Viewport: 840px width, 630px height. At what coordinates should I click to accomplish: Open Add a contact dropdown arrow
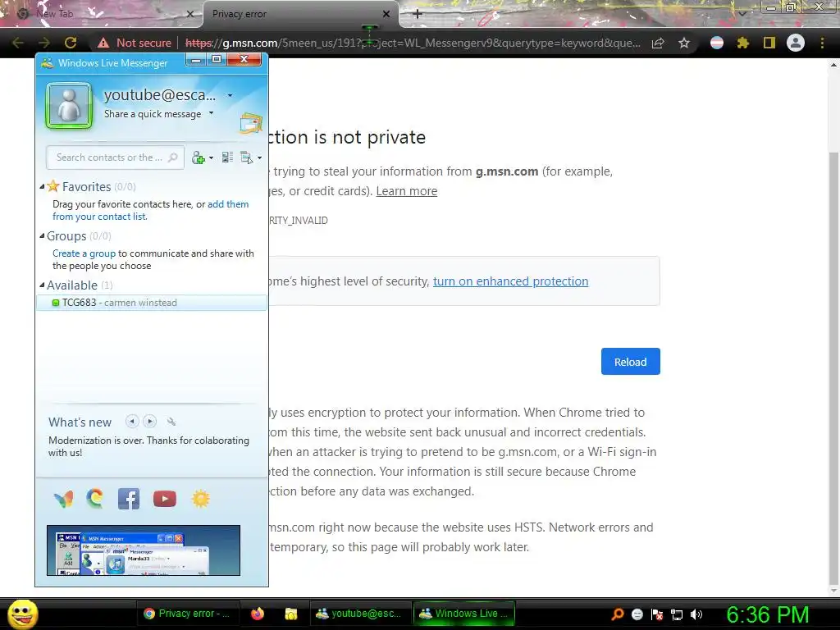coord(211,158)
